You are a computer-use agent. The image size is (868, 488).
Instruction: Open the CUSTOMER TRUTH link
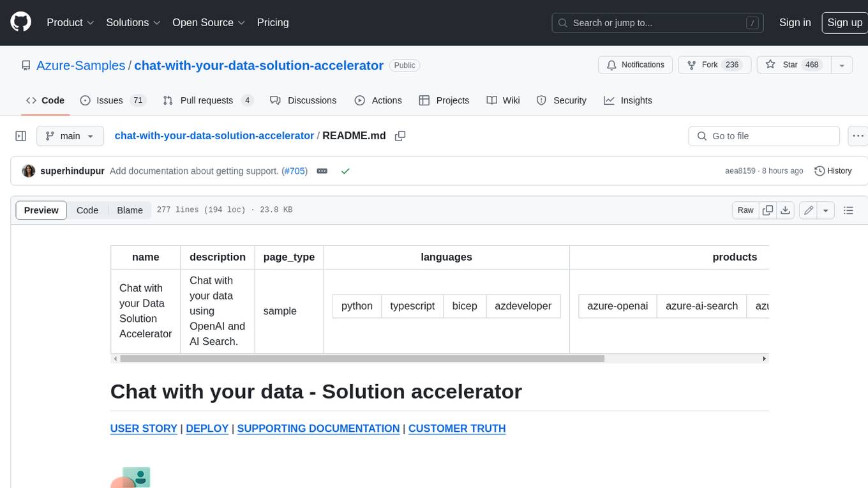[x=457, y=429]
